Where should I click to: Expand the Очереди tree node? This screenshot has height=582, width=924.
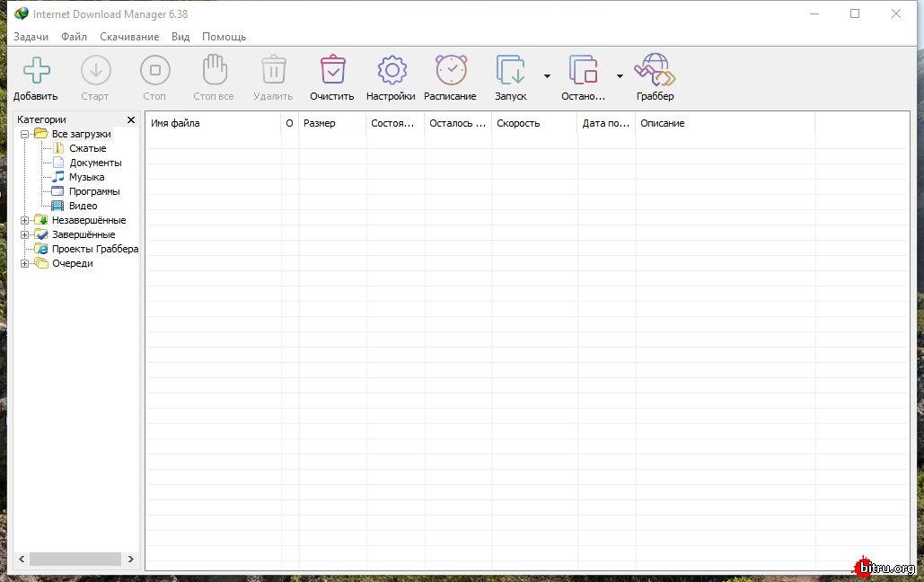(25, 263)
